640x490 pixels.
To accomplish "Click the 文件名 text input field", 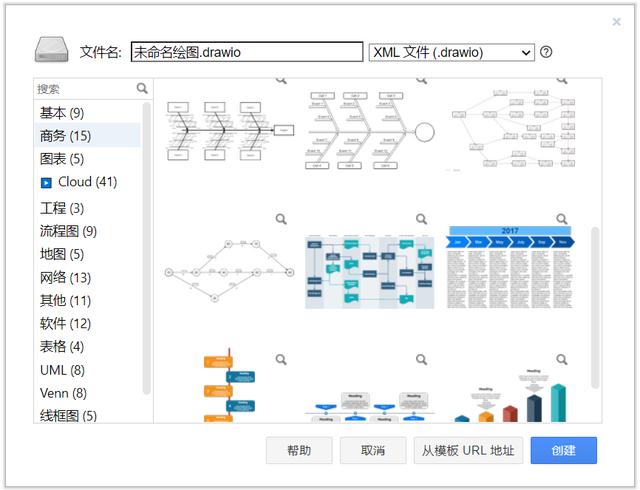I will coord(246,52).
